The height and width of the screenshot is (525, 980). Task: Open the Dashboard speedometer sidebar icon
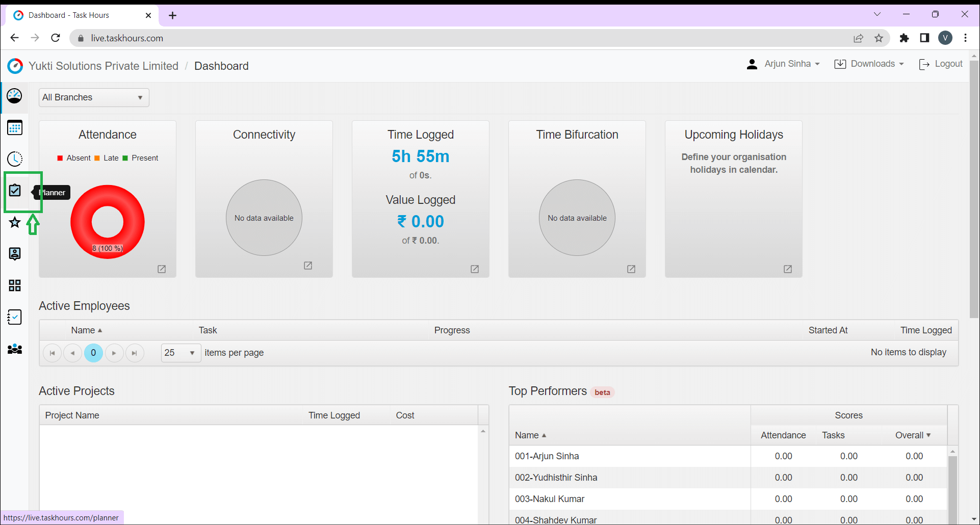tap(15, 96)
